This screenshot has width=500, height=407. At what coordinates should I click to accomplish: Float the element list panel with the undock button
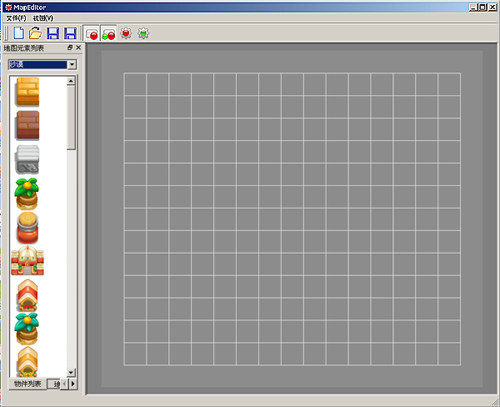click(x=70, y=48)
